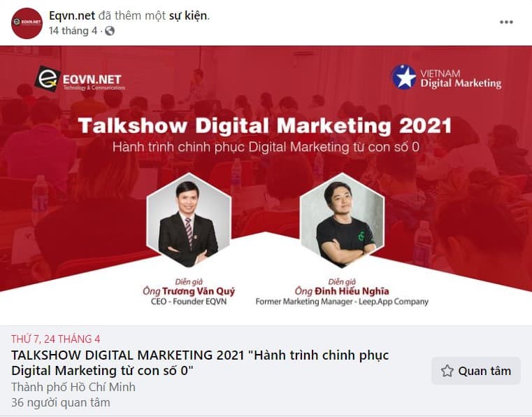Open the Eqvn.net profile picture
Screen dimensions: 532x417
point(27,23)
